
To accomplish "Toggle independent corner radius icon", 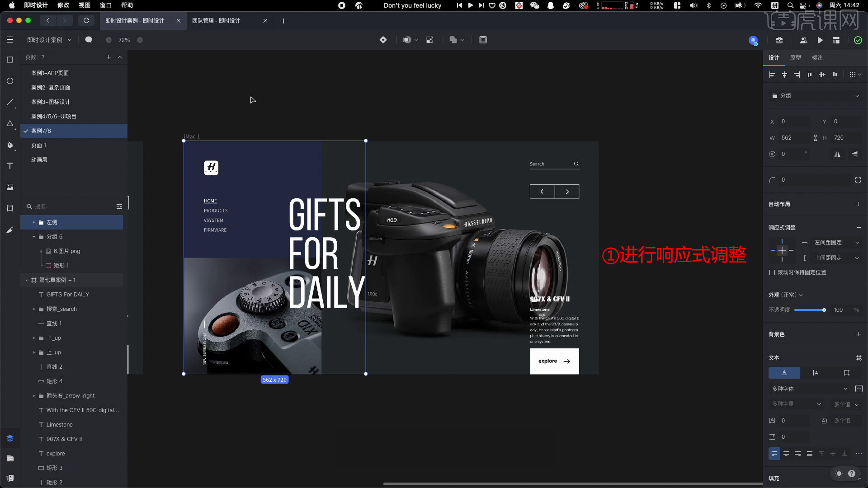I will click(x=858, y=180).
